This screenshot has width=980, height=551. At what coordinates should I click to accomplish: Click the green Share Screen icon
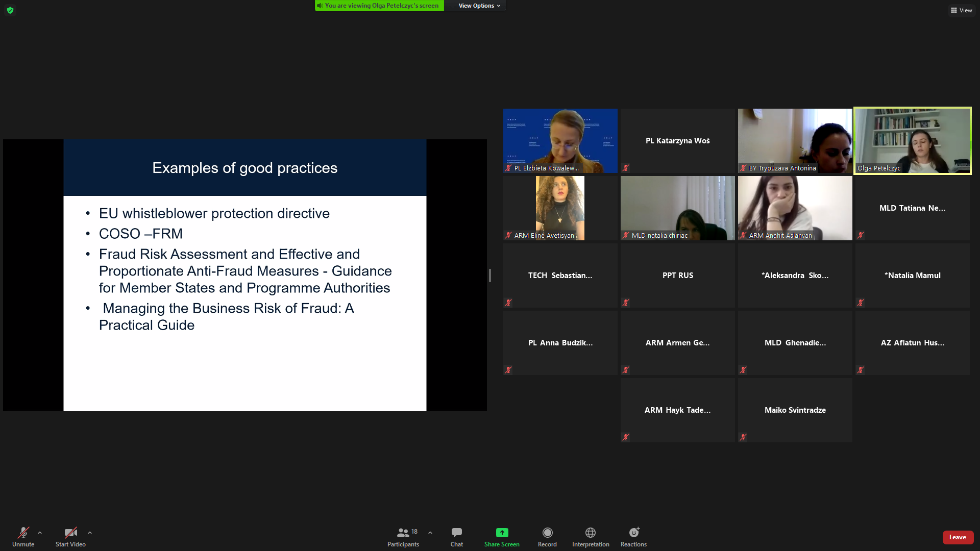tap(502, 533)
